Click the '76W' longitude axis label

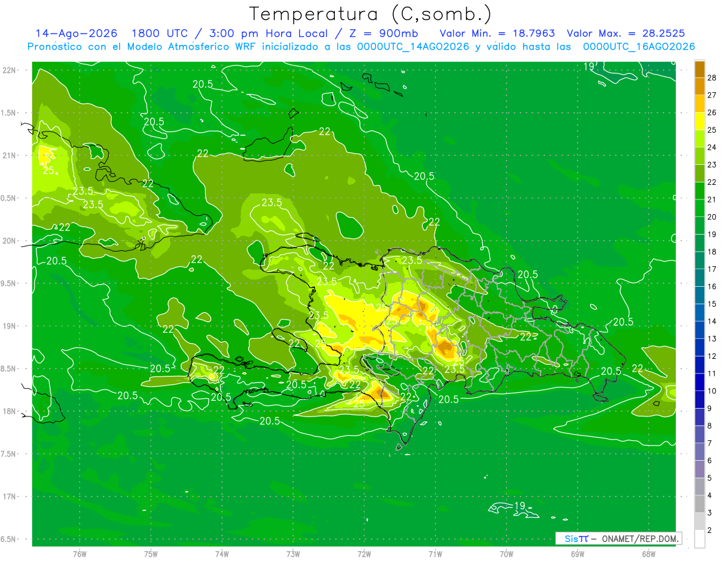(79, 554)
